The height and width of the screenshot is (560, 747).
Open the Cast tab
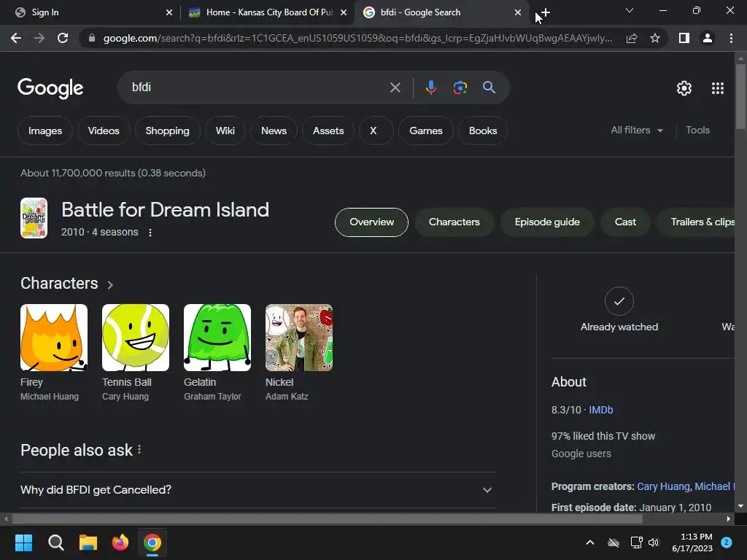(x=625, y=222)
